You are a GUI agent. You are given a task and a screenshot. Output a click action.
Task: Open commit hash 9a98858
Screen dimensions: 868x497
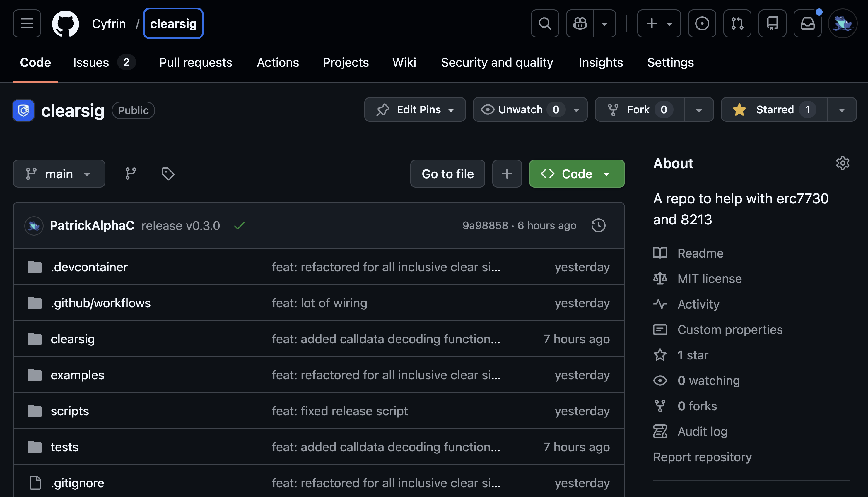(x=485, y=226)
